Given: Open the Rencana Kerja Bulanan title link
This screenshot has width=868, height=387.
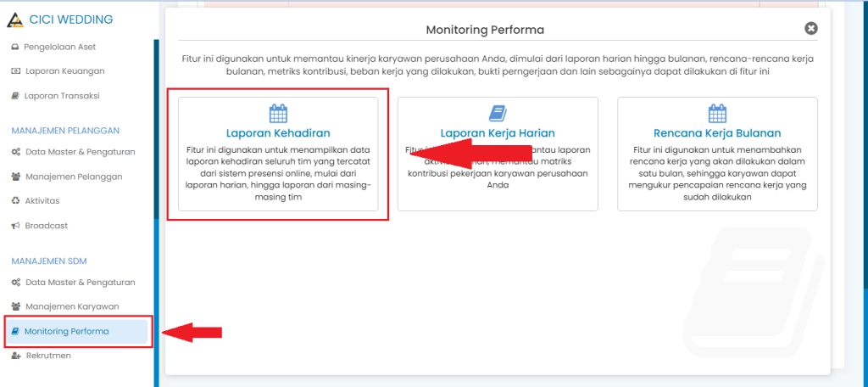Looking at the screenshot, I should pyautogui.click(x=717, y=133).
